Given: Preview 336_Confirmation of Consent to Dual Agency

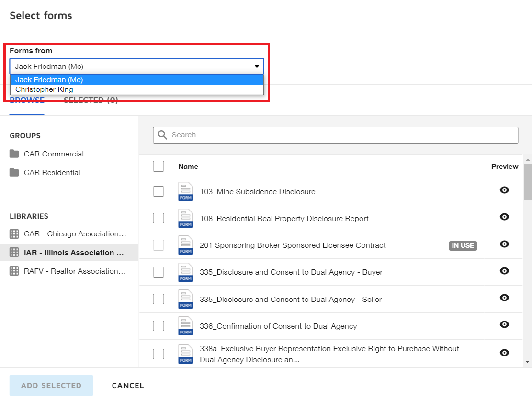Looking at the screenshot, I should coord(504,324).
